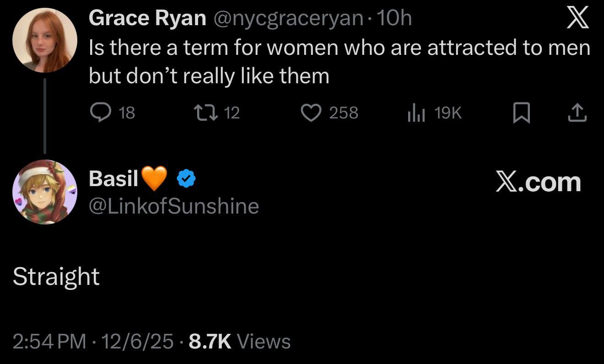
Task: Click the X logo in top corner
Action: (577, 19)
